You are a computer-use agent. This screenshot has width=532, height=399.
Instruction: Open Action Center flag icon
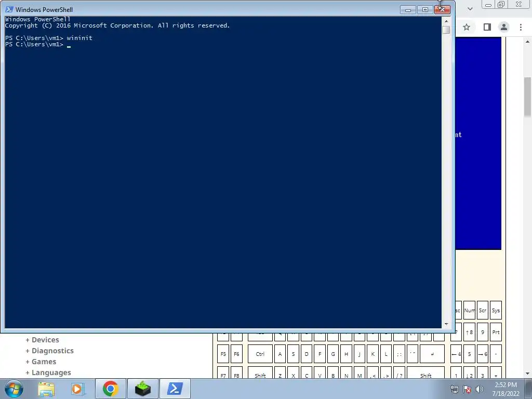467,389
